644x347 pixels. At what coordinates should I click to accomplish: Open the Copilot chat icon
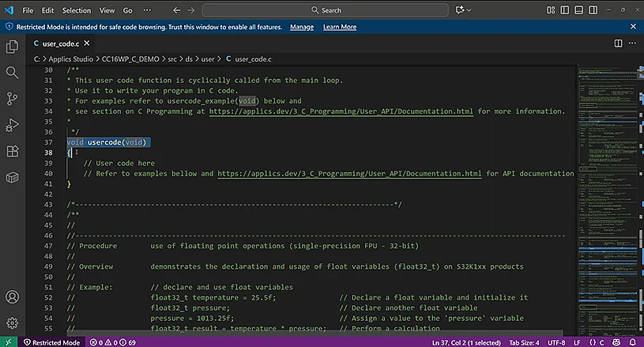[x=460, y=10]
